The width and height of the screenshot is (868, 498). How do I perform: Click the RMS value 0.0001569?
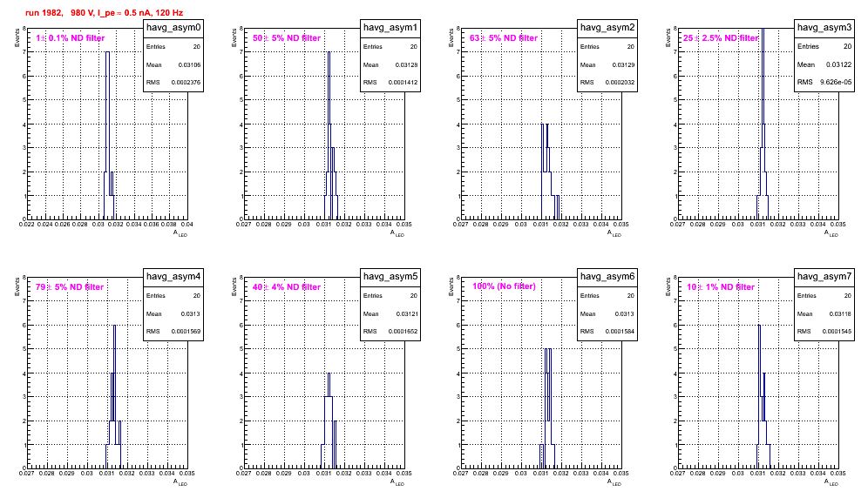186,332
